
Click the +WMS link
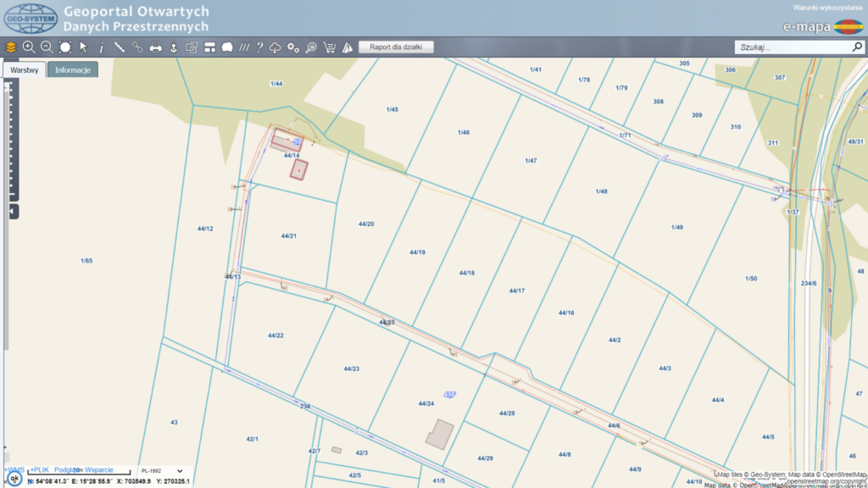(x=14, y=469)
